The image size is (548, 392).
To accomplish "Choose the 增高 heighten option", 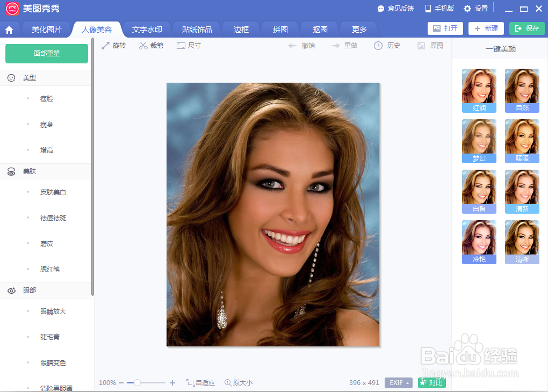I will click(47, 150).
